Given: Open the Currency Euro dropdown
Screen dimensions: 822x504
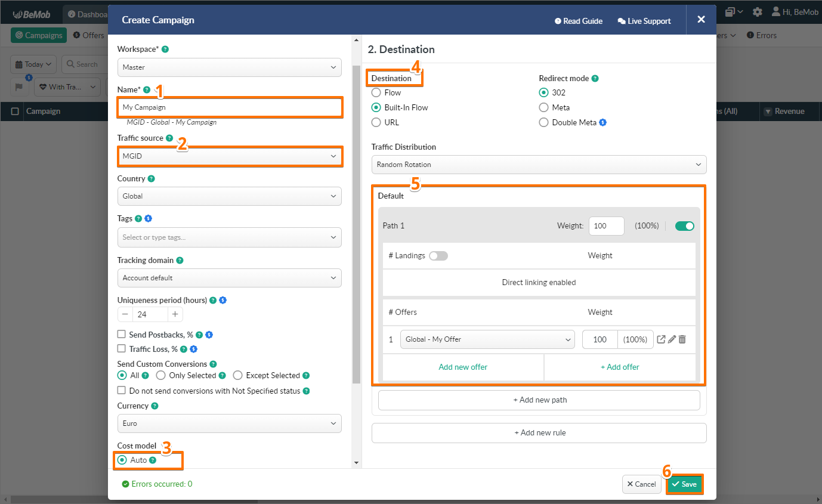Looking at the screenshot, I should coord(229,423).
